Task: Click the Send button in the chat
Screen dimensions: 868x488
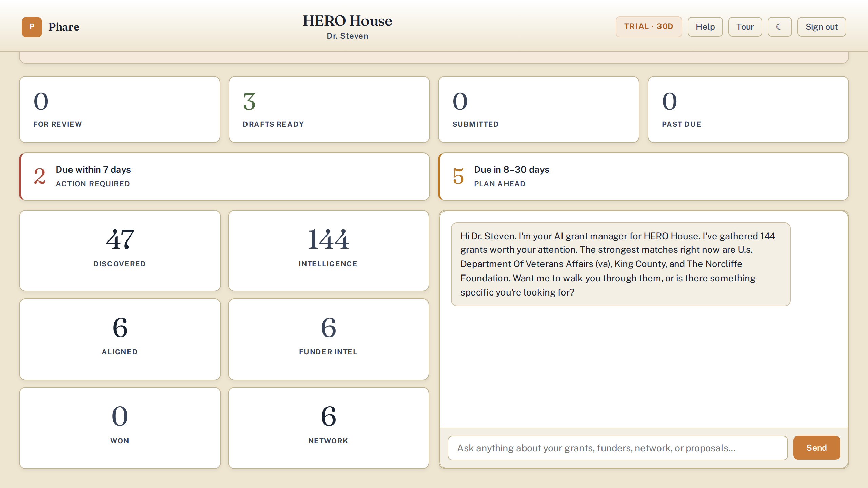Action: (x=816, y=448)
